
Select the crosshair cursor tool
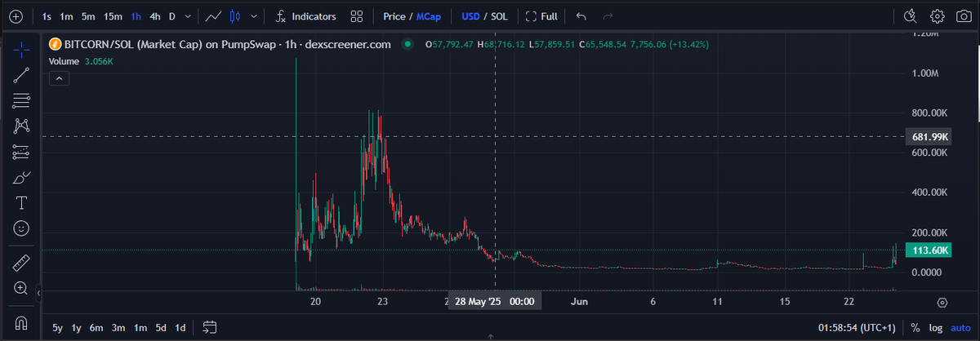click(21, 50)
